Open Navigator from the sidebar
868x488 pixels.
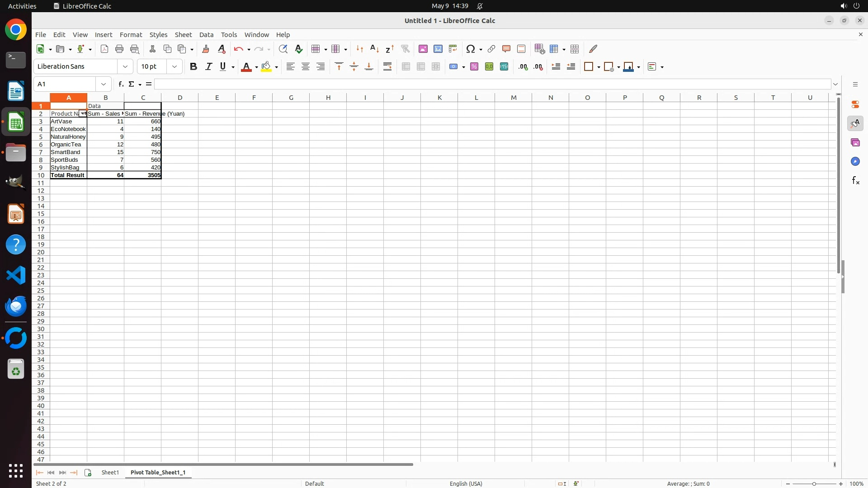pyautogui.click(x=855, y=162)
